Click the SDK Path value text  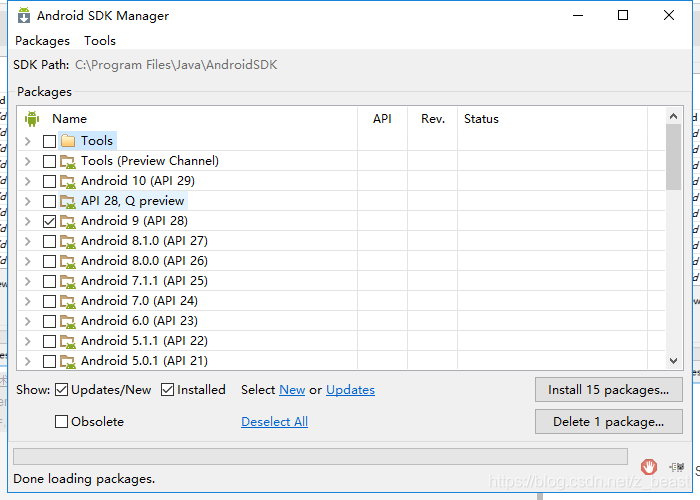coord(176,65)
